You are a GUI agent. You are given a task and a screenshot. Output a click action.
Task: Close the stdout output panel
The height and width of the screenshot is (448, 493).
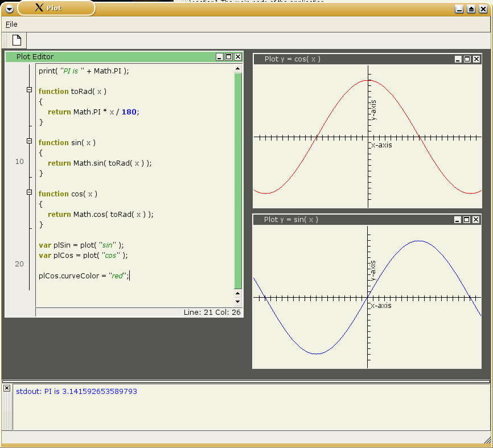click(7, 388)
